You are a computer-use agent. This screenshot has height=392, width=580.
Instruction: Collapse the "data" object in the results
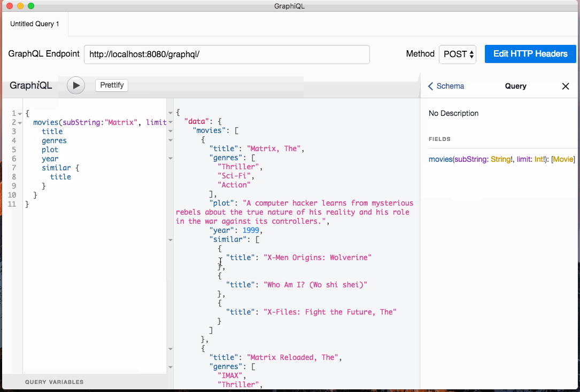tap(171, 122)
